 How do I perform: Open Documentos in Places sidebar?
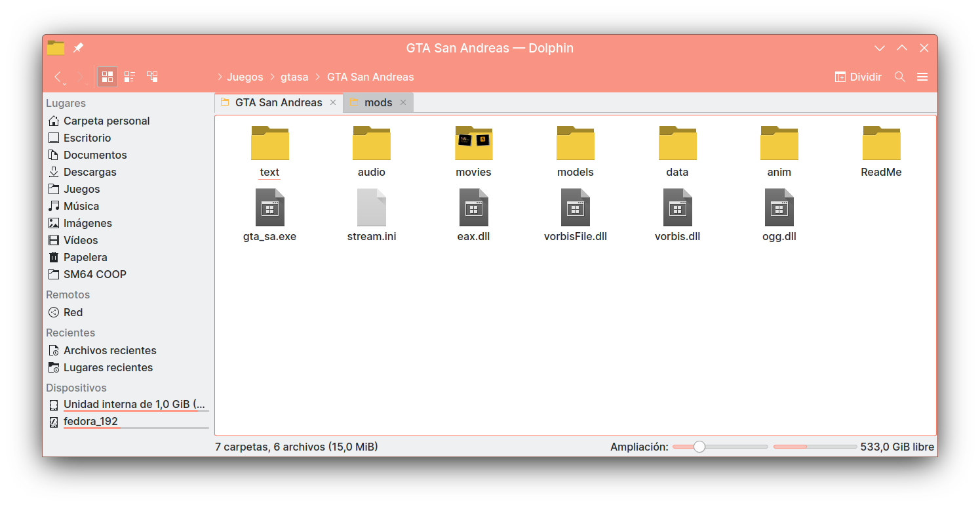(x=128, y=155)
